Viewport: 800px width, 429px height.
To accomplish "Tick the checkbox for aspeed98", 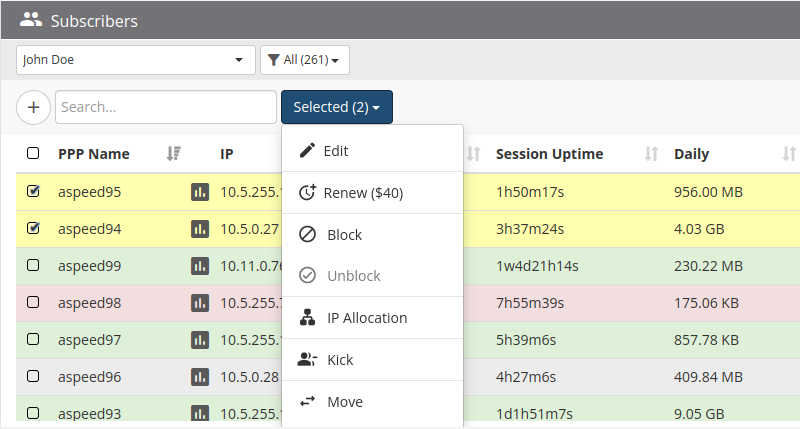I will pos(33,302).
